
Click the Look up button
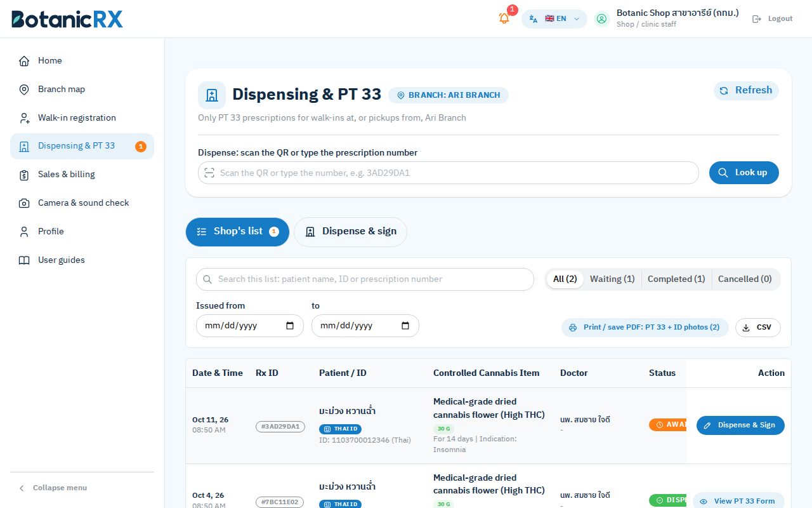click(x=743, y=173)
